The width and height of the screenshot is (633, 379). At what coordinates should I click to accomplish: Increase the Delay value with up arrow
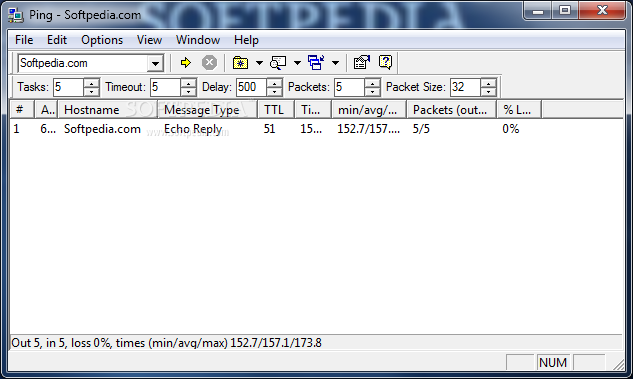coord(275,83)
